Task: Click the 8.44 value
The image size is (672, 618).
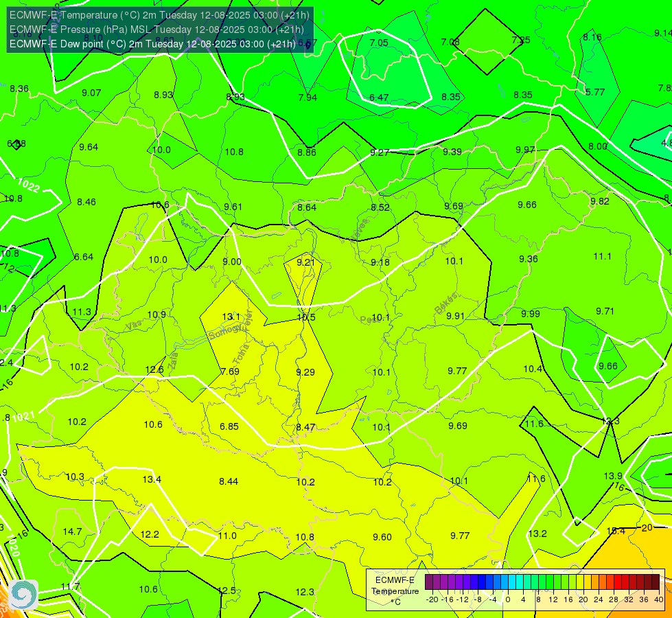Action: [229, 481]
